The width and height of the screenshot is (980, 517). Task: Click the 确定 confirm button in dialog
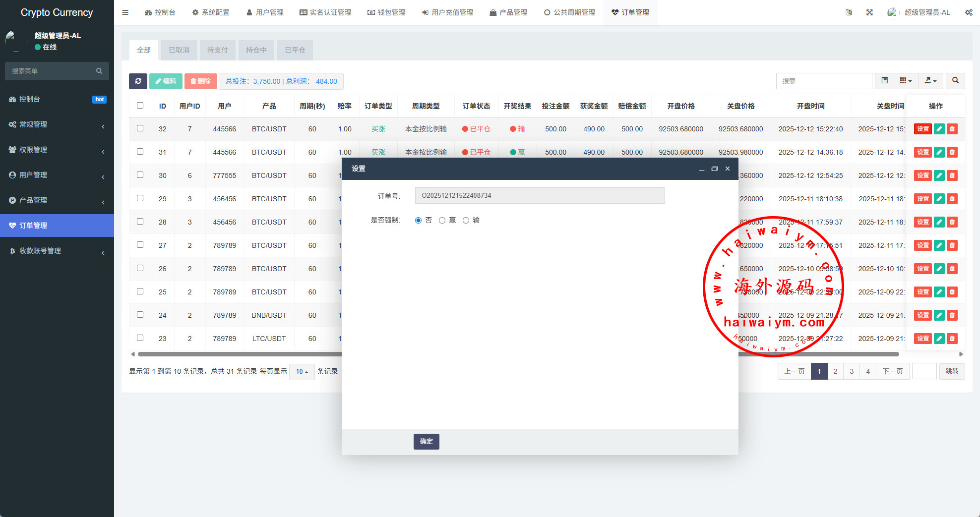(426, 441)
